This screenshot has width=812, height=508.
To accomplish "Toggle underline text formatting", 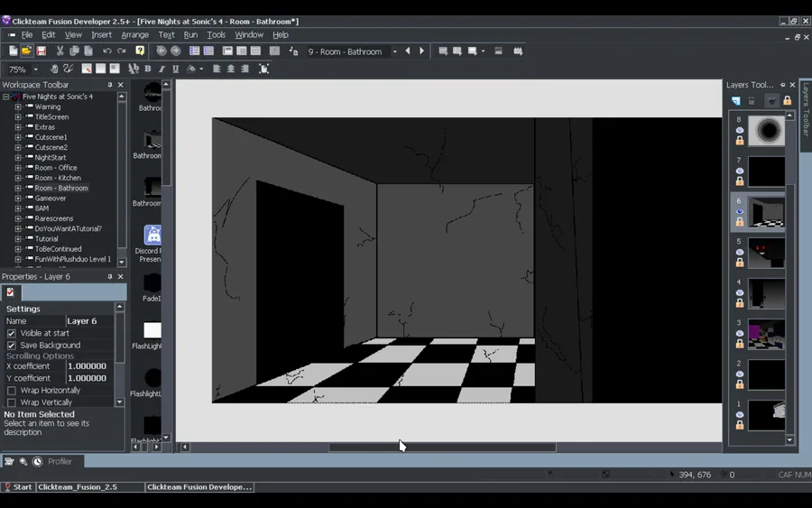I will (176, 69).
